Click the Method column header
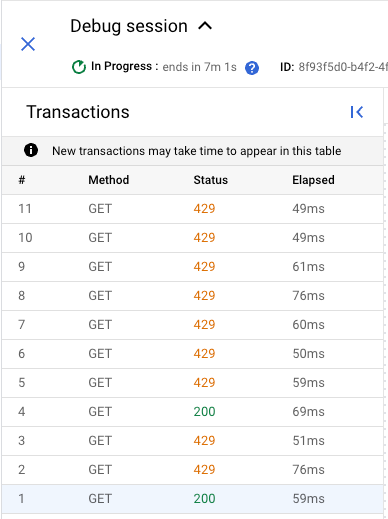This screenshot has width=388, height=519. tap(109, 180)
